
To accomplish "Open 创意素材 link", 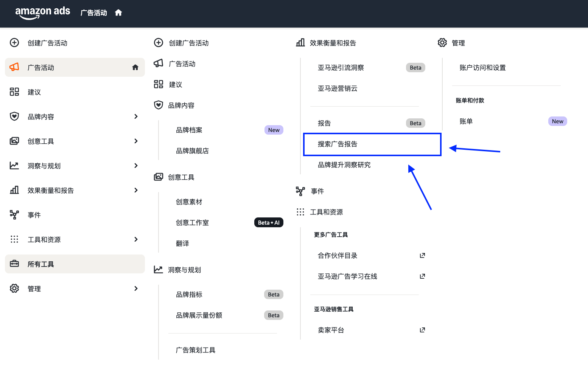I will click(x=189, y=202).
